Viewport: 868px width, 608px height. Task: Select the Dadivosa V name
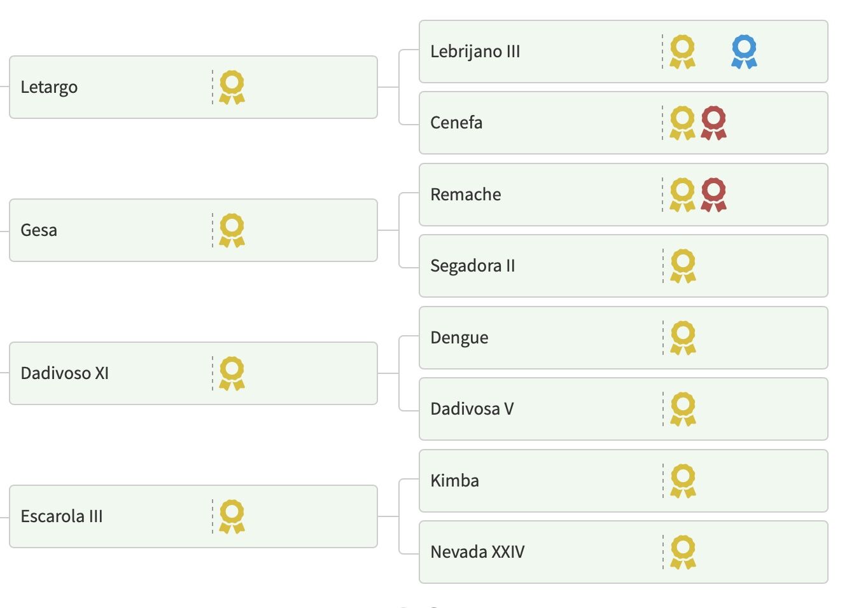[x=472, y=409]
